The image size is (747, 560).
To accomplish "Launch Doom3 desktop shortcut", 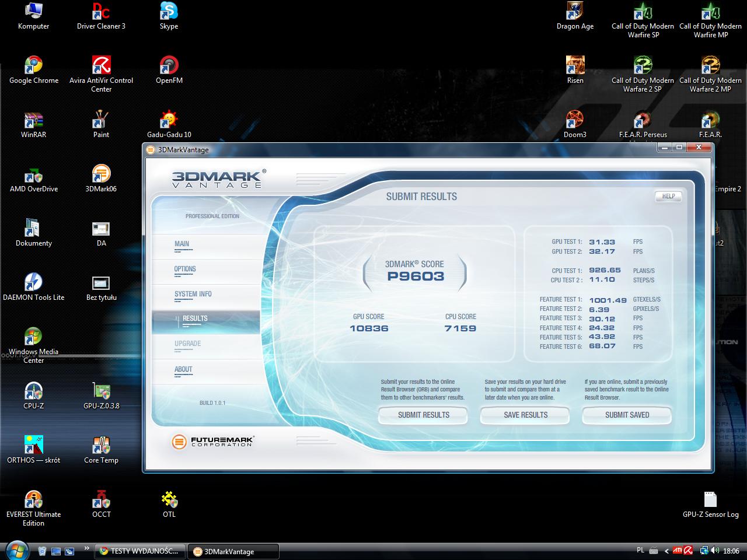I will tap(575, 125).
